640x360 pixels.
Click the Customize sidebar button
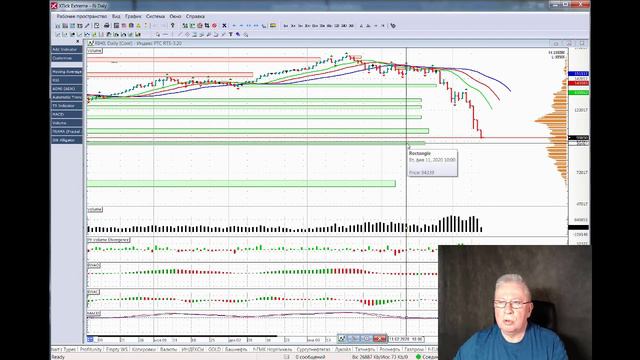tap(67, 58)
